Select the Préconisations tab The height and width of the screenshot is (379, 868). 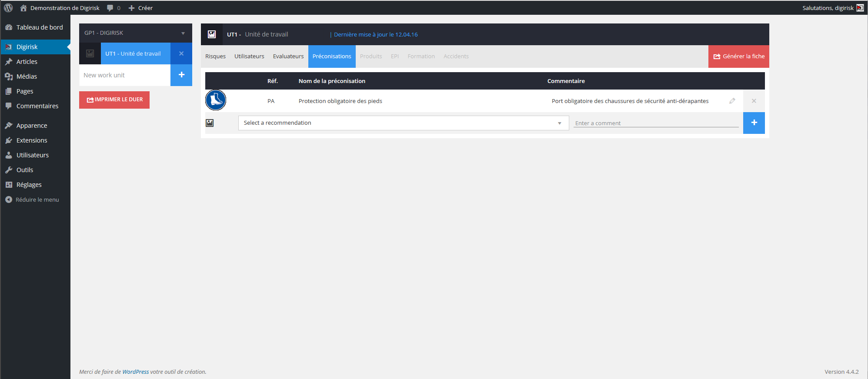(x=332, y=57)
